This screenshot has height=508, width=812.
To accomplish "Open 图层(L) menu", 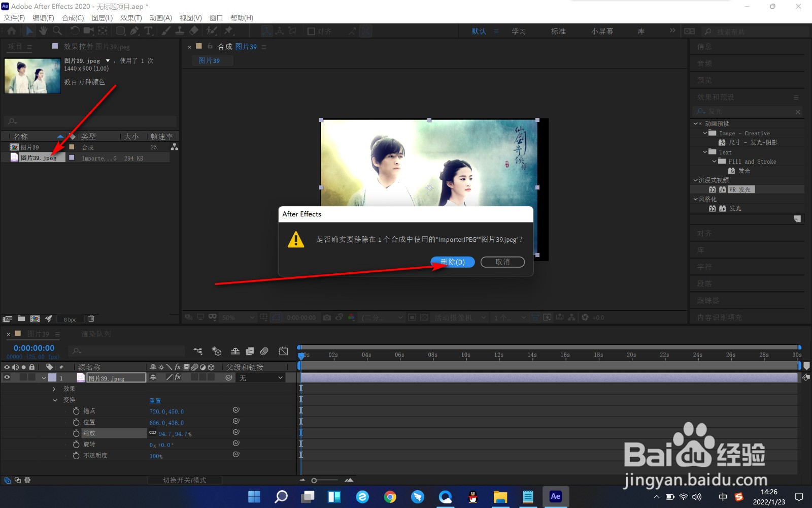I will click(102, 18).
